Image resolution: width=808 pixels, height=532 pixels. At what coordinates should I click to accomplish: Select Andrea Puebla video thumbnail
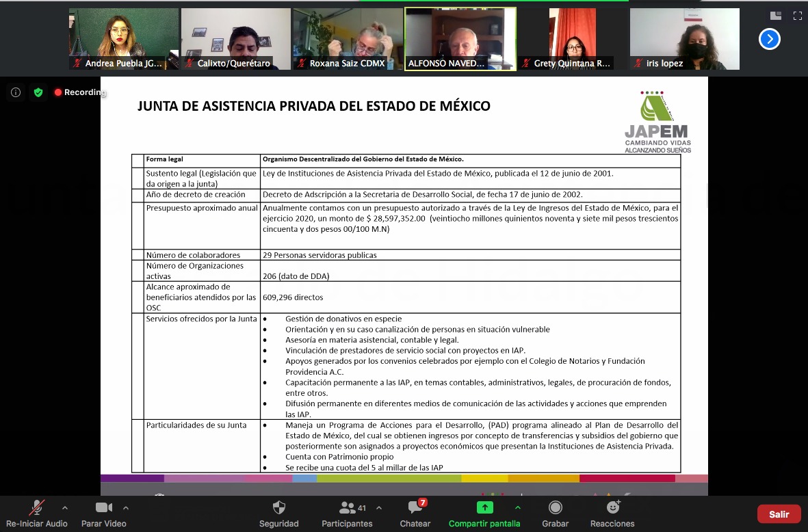(124, 39)
